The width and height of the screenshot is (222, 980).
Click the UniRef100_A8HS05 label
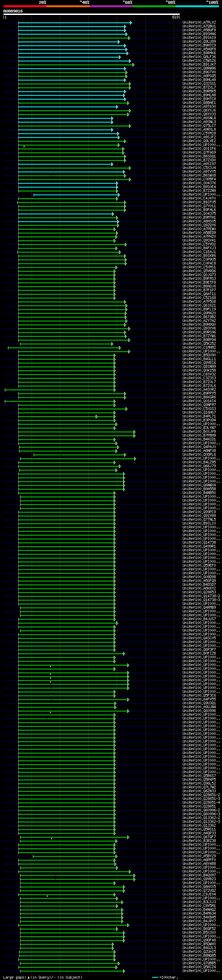(x=199, y=221)
